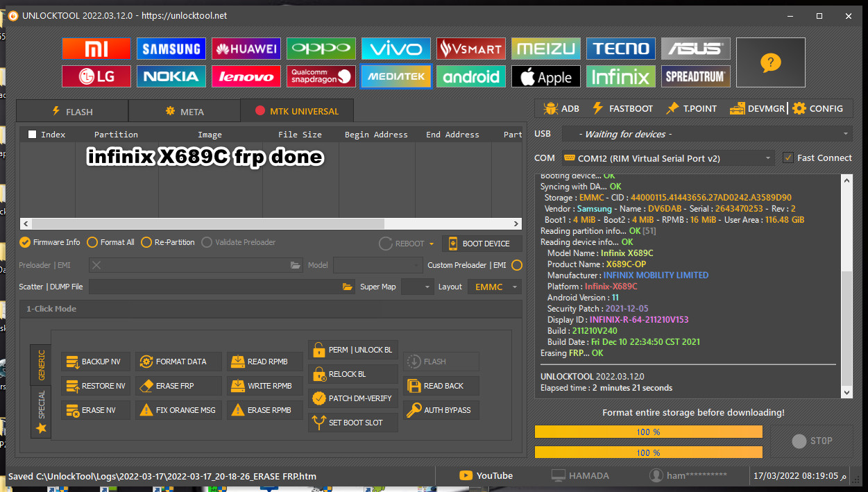Image resolution: width=868 pixels, height=492 pixels.
Task: Expand the Layout EMMC dropdown
Action: pos(495,287)
